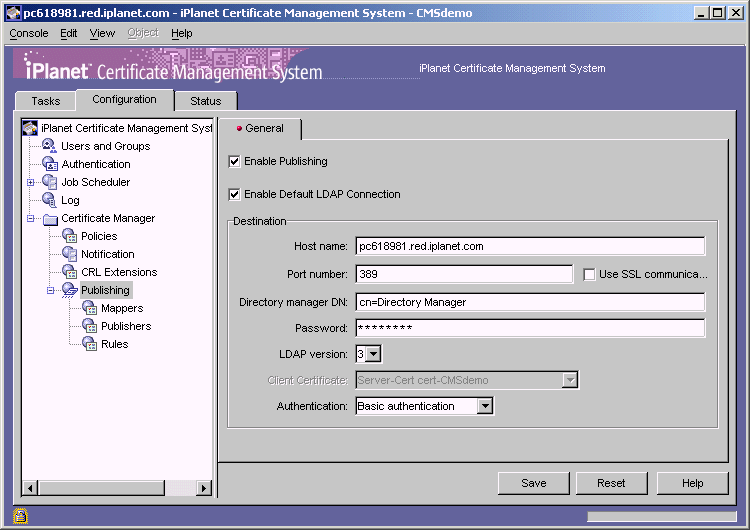Click the Notification node icon
This screenshot has width=750, height=530.
tap(70, 254)
